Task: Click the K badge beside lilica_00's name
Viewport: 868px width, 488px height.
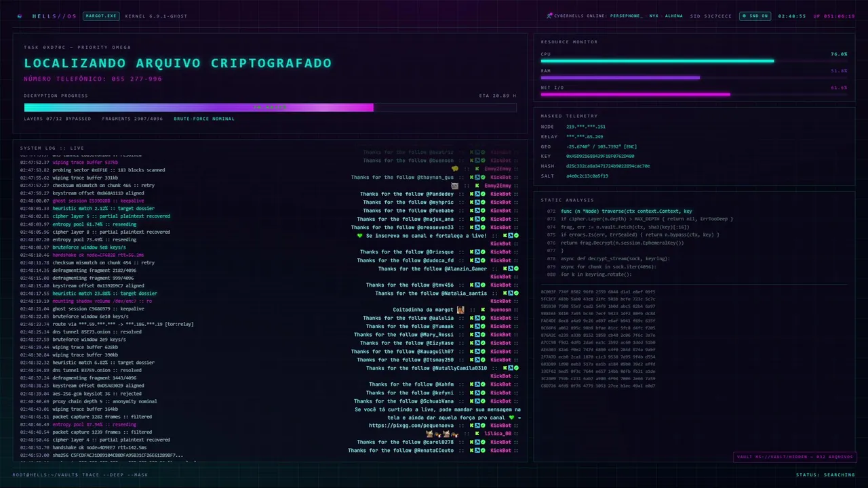Action: point(477,434)
